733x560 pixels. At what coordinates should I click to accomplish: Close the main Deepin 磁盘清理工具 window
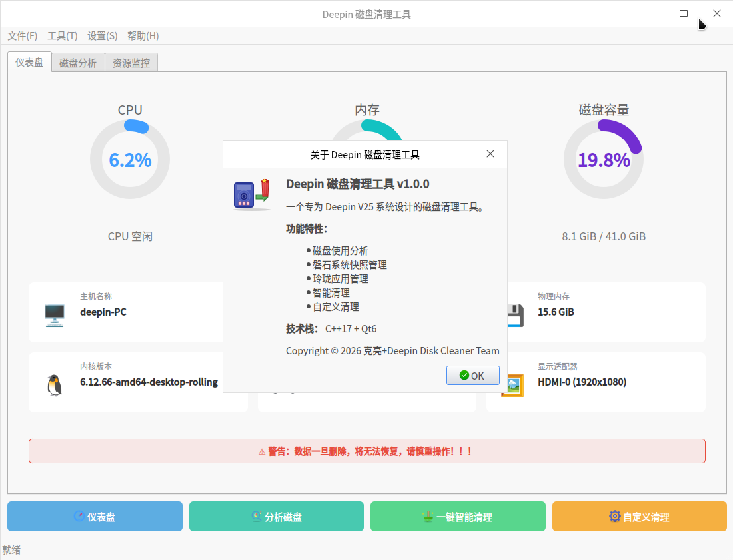tap(716, 13)
